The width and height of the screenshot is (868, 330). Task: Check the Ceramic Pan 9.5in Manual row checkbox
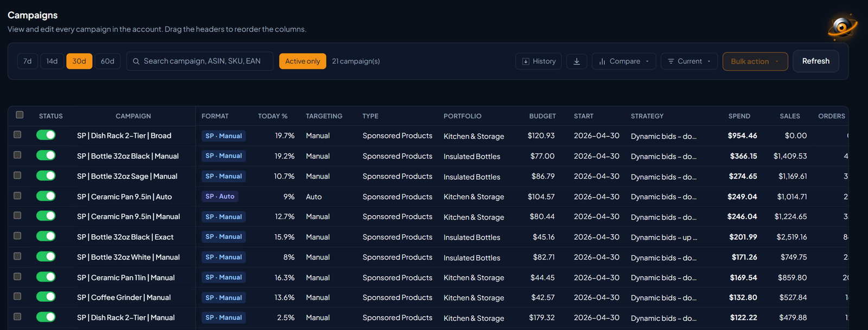tap(17, 215)
